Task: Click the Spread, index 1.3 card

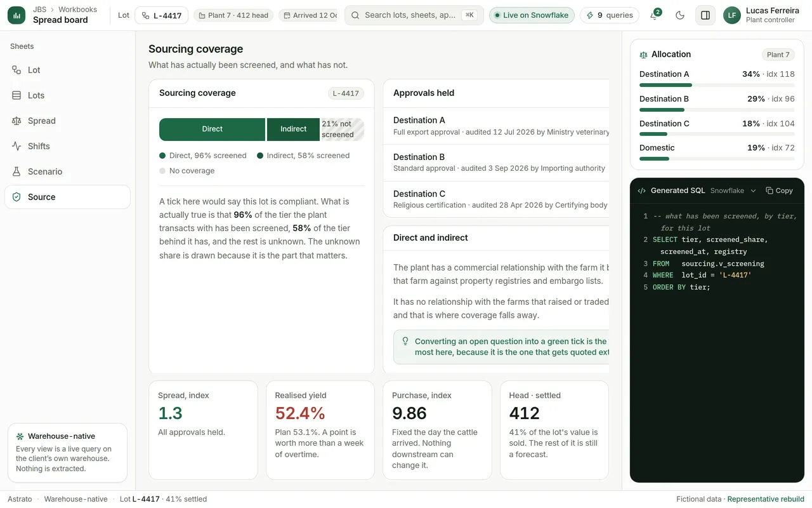Action: [x=203, y=430]
